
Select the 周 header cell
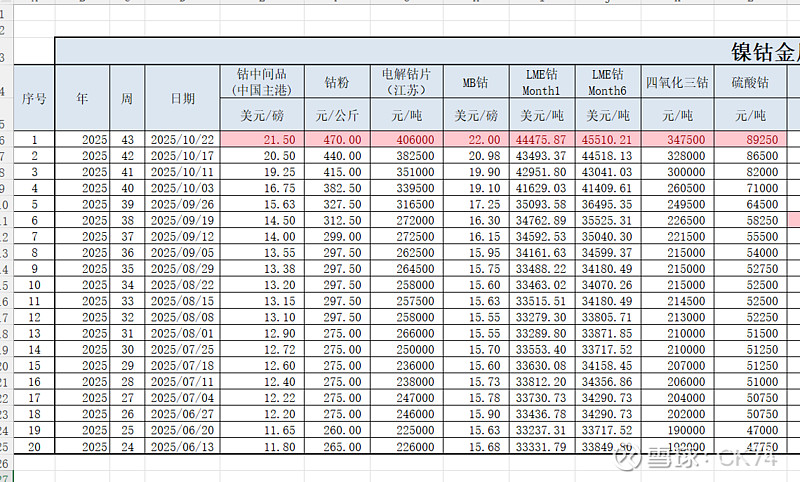click(127, 97)
